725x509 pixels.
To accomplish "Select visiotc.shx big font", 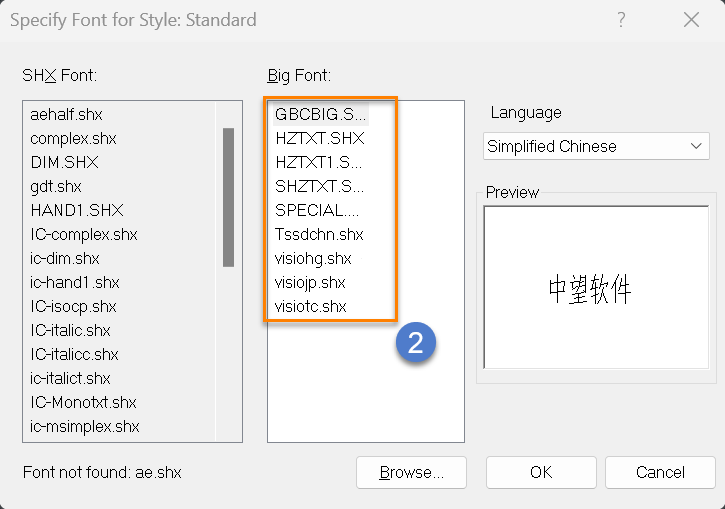I will tap(311, 307).
